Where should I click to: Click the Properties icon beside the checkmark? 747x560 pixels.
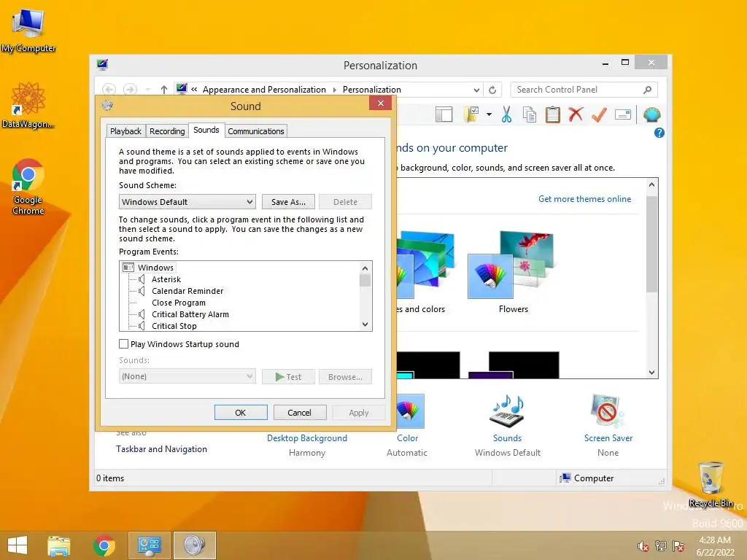623,114
